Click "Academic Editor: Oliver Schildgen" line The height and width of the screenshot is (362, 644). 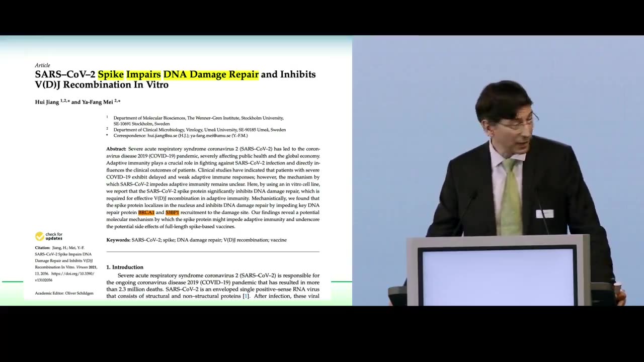point(64,293)
